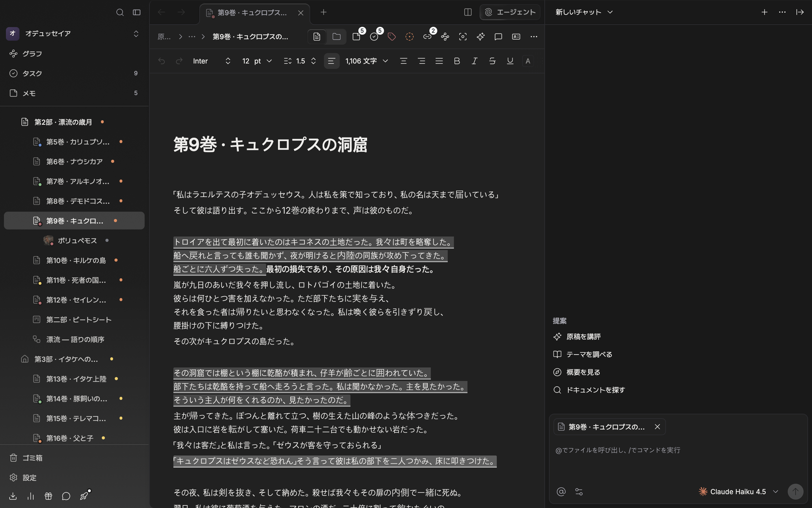
Task: Open document toolbar more options ellipsis
Action: point(534,37)
